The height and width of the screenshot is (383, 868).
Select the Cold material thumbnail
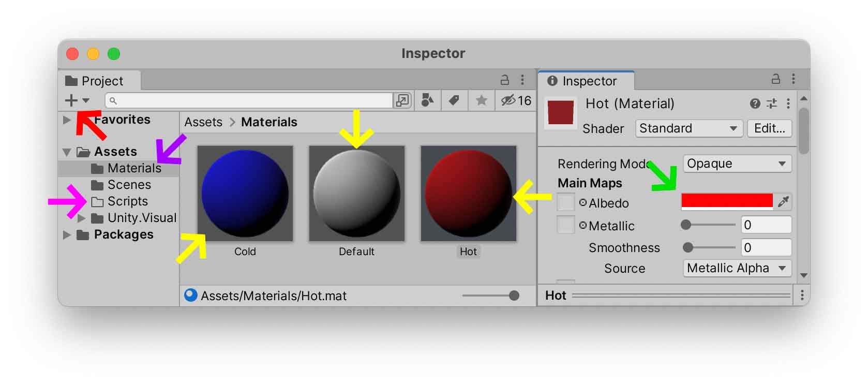click(x=245, y=194)
